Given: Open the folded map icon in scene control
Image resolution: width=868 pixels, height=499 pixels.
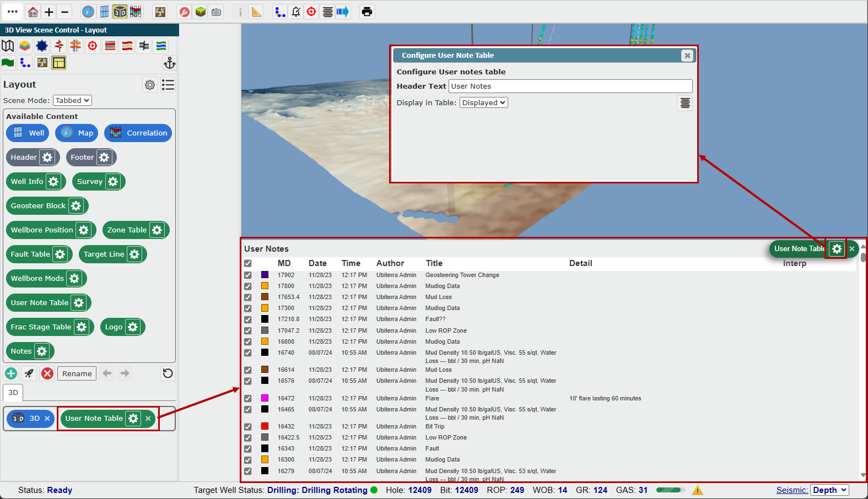Looking at the screenshot, I should [x=8, y=46].
